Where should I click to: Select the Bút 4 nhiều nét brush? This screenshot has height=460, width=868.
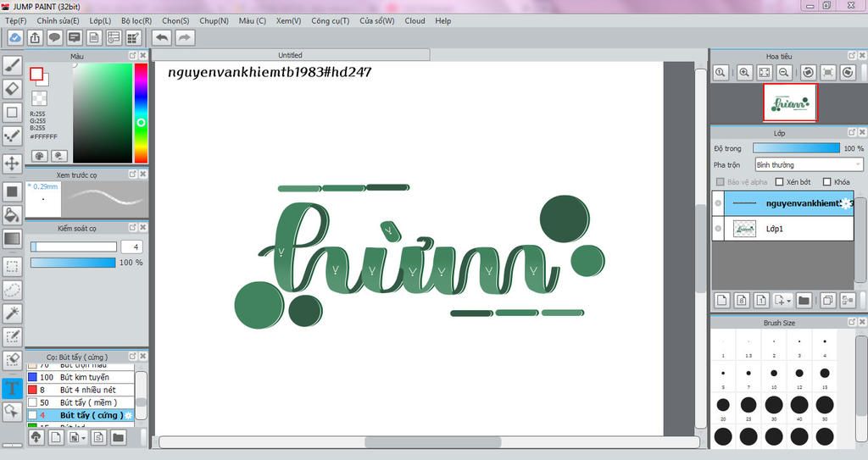(x=81, y=390)
